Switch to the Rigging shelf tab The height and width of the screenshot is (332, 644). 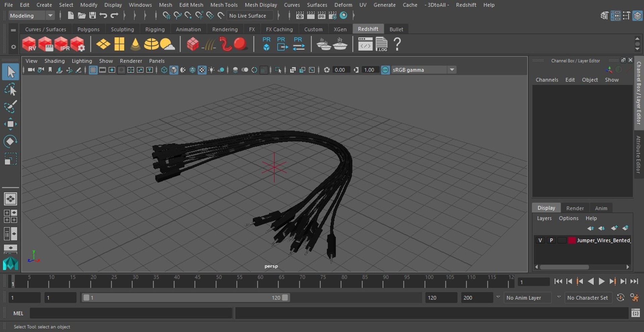[155, 29]
